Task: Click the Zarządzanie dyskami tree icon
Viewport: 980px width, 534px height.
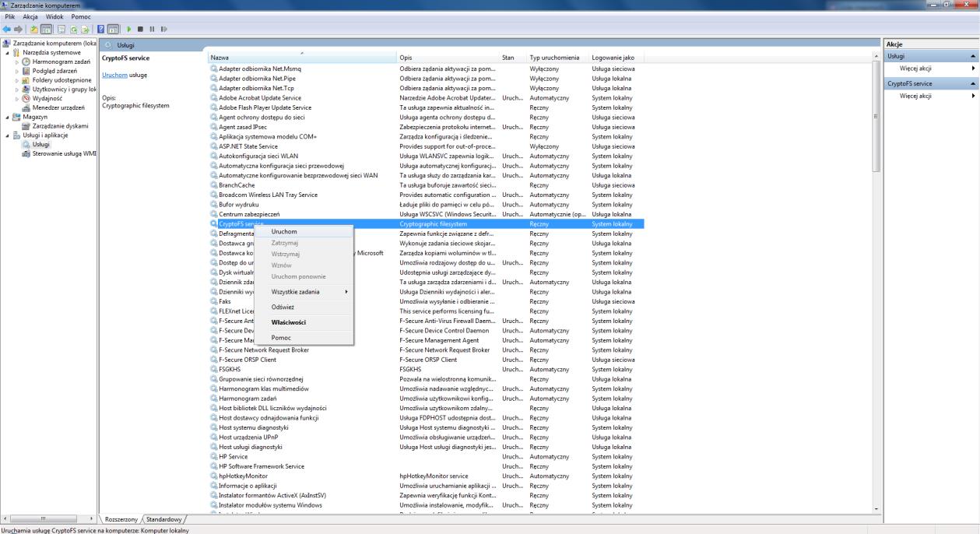Action: coord(26,125)
